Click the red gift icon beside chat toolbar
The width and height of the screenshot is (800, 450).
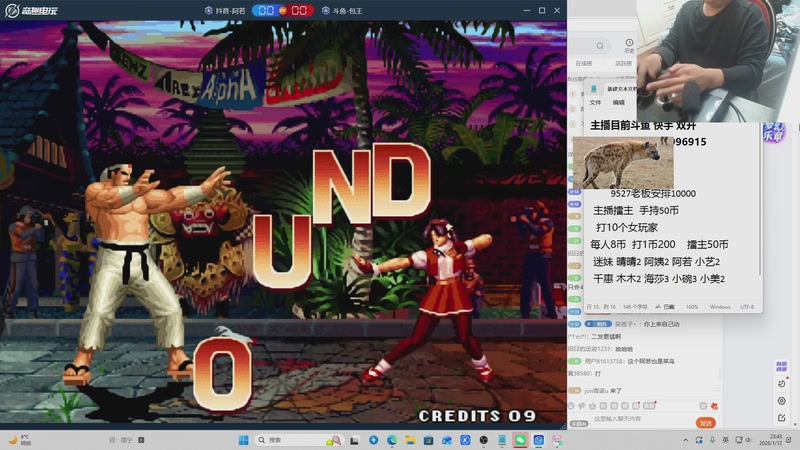pyautogui.click(x=714, y=406)
